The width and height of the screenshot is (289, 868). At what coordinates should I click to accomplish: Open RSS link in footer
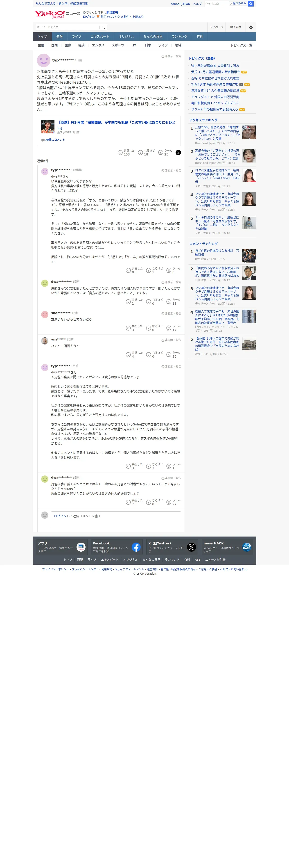[197, 560]
